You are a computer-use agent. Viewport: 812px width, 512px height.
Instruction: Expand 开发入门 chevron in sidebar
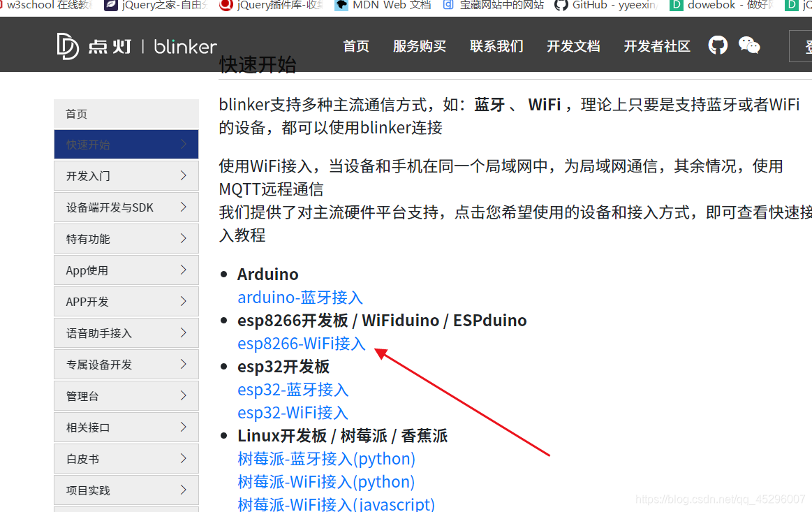[x=184, y=176]
